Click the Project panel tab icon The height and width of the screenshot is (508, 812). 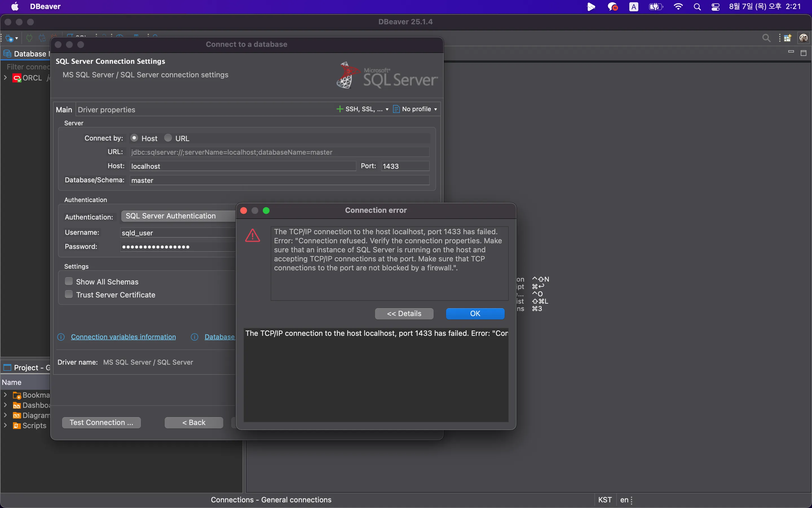(7, 367)
